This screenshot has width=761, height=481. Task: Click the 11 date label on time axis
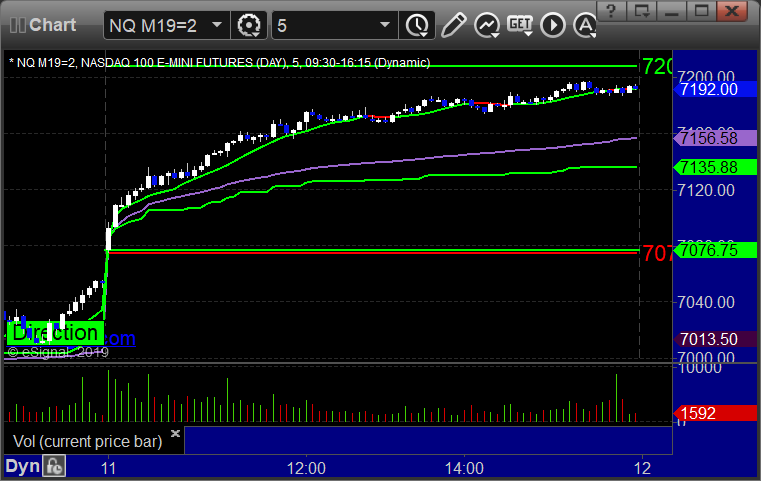point(109,468)
